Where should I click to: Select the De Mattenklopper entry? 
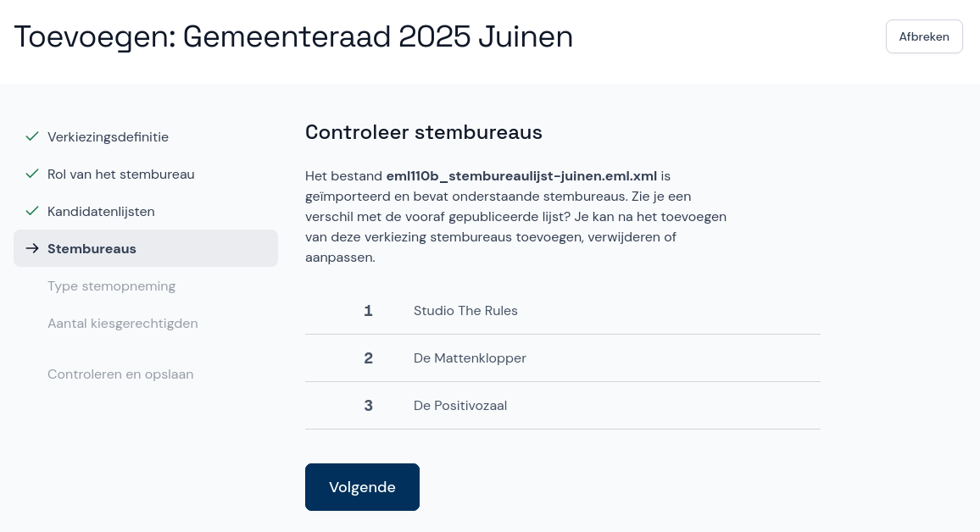click(470, 357)
